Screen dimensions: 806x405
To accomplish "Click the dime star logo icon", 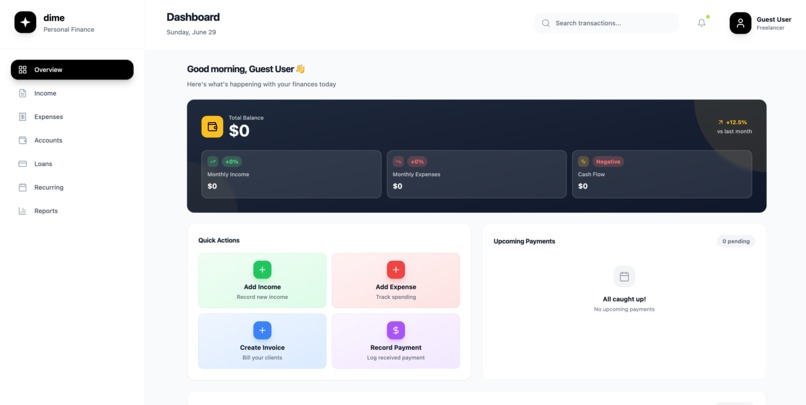I will coord(25,23).
